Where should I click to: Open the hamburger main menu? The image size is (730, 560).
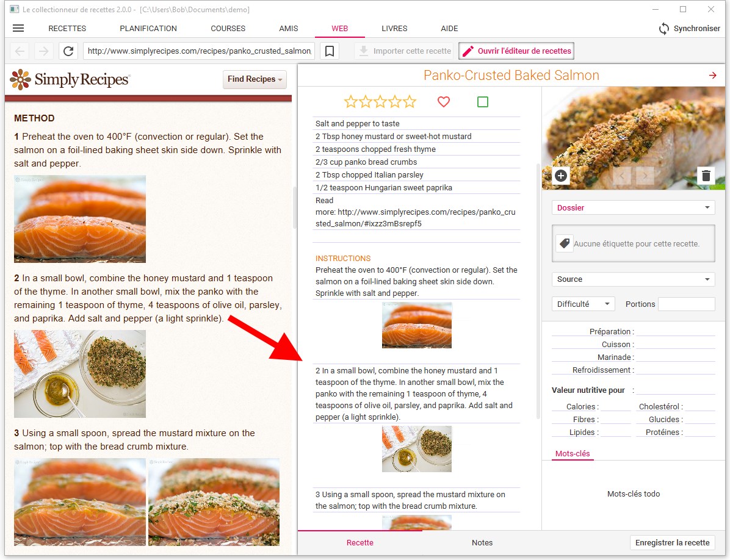18,28
